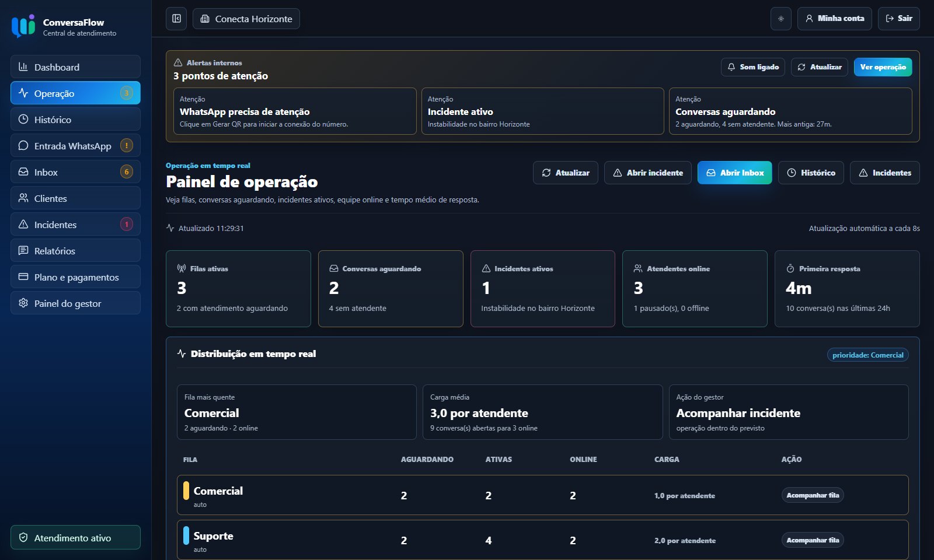Open Conecta Horizonte company selector

[246, 19]
